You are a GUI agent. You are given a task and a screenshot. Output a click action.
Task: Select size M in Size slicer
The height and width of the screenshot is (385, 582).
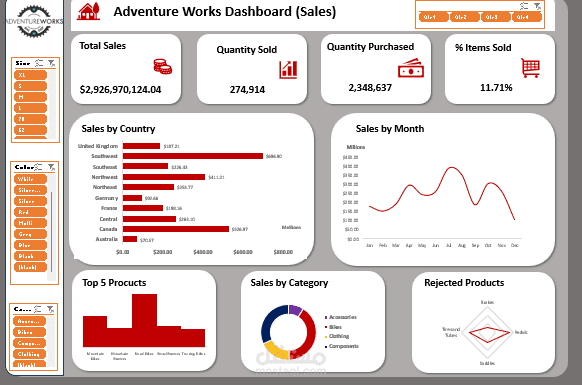point(30,97)
